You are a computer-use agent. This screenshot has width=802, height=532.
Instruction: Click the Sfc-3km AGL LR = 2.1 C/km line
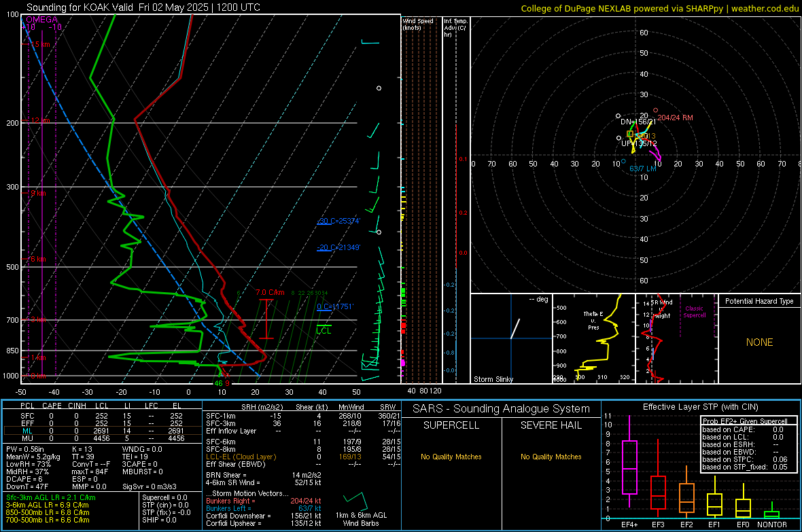pyautogui.click(x=51, y=498)
